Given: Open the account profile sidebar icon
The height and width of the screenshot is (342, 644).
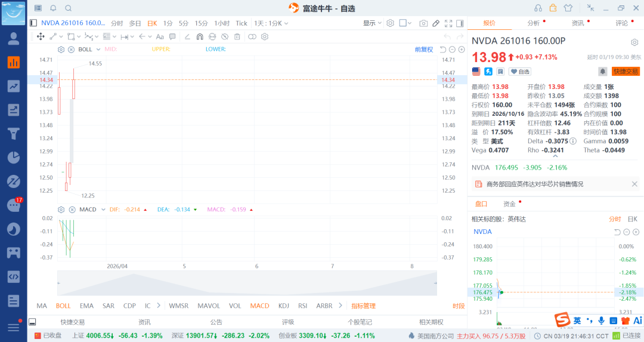Looking at the screenshot, I should (14, 39).
